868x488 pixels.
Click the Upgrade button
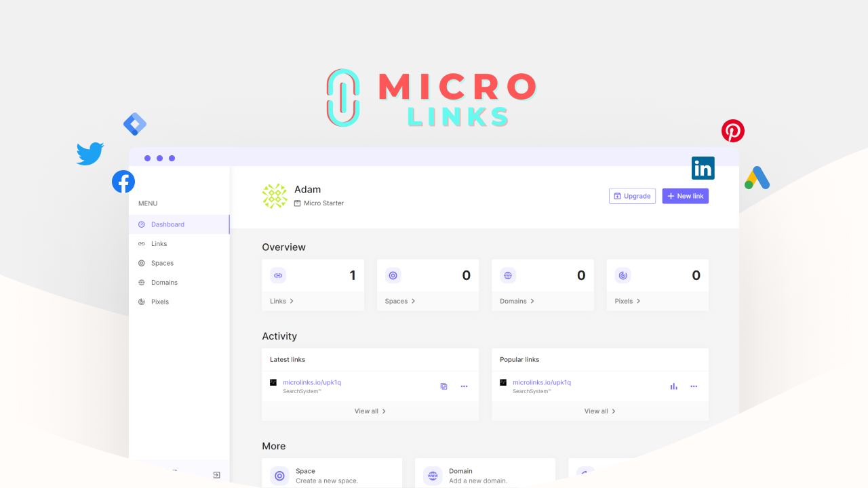pos(632,196)
